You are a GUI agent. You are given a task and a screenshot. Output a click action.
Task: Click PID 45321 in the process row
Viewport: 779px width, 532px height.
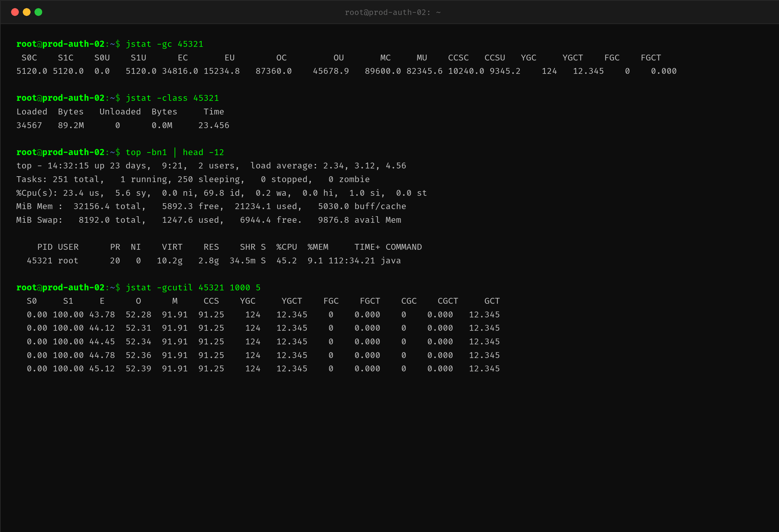point(40,260)
